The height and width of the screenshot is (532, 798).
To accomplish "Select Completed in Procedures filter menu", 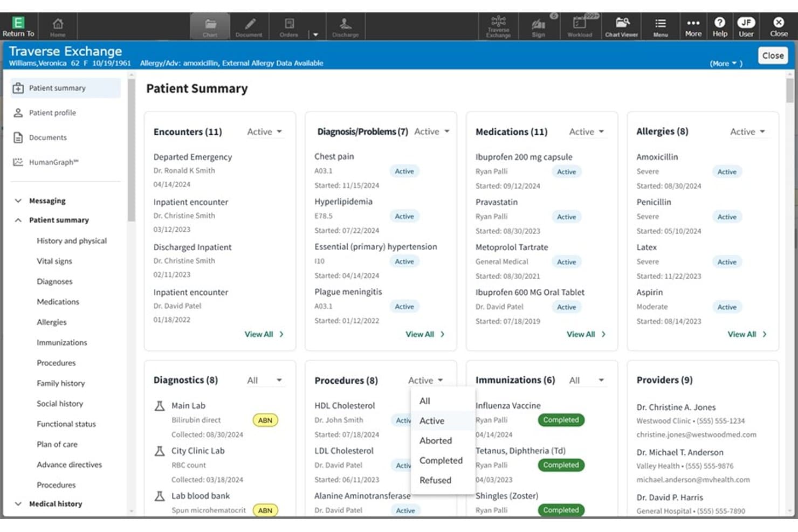I will click(x=443, y=460).
